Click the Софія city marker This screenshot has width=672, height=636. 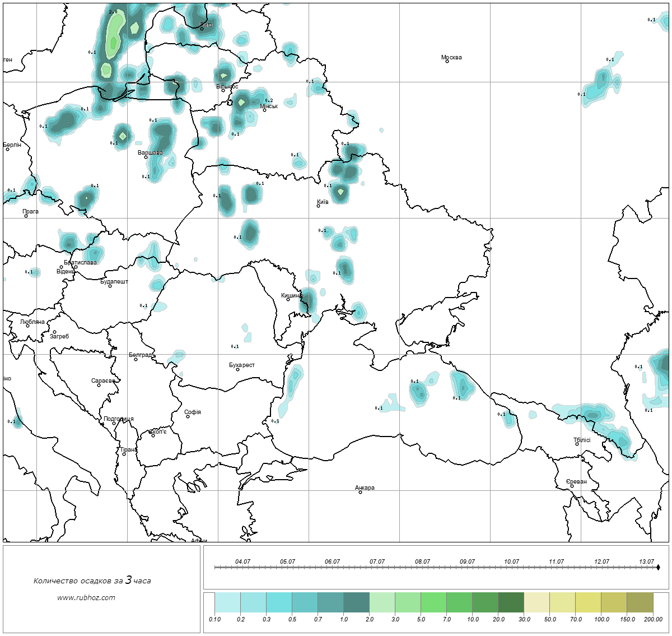coord(188,416)
